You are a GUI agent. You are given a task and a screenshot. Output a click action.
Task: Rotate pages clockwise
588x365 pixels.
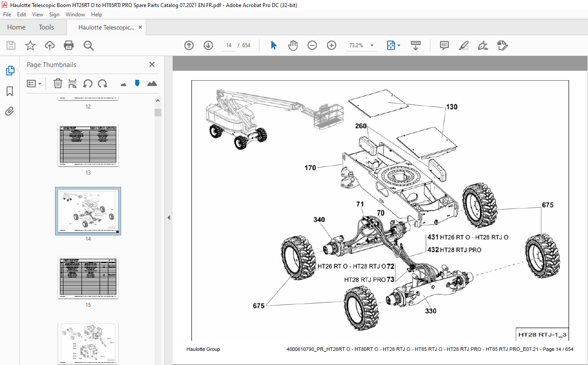coord(103,83)
